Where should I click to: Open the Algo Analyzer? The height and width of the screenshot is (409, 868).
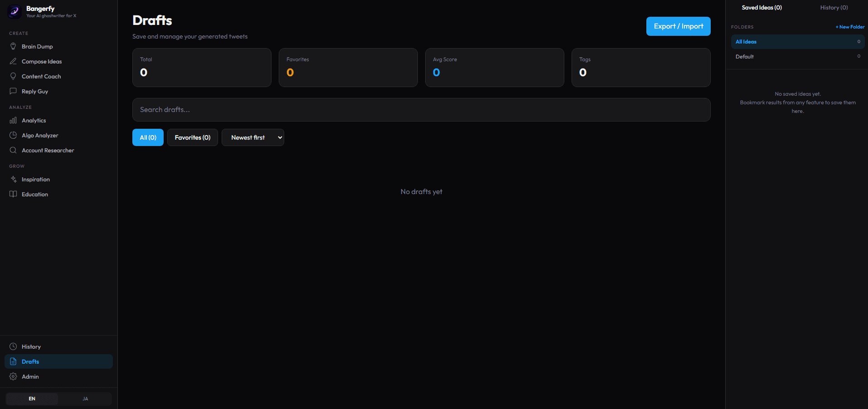(x=40, y=135)
